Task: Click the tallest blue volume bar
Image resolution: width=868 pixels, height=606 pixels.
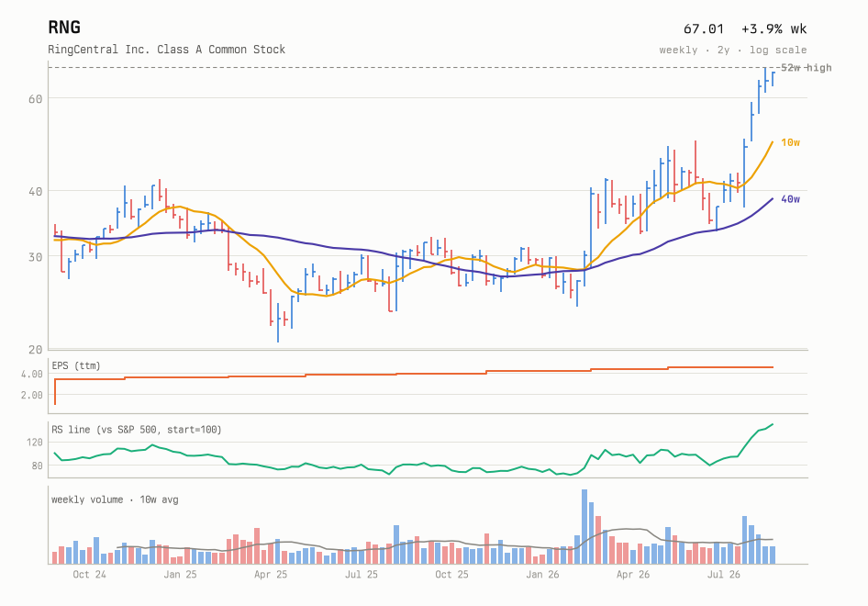Action: pyautogui.click(x=584, y=526)
